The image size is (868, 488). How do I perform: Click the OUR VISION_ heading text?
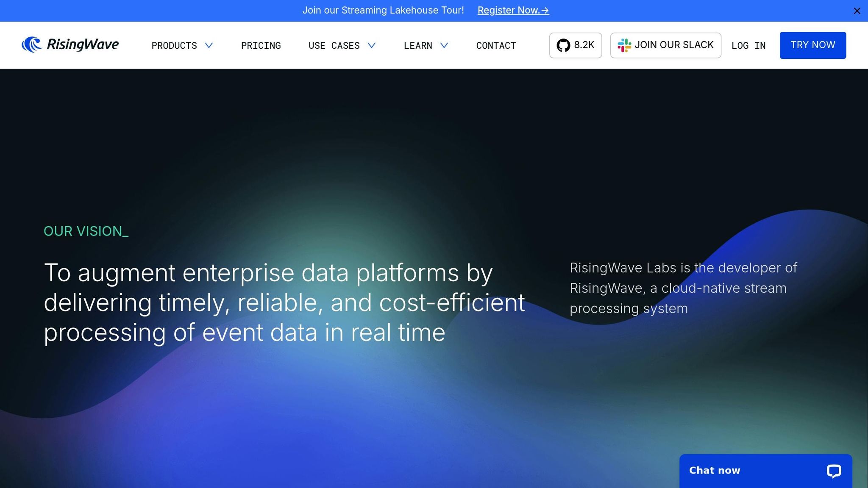coord(86,231)
